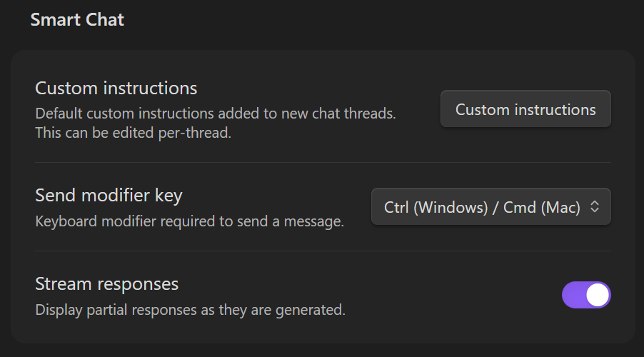This screenshot has width=644, height=357.
Task: Disable the Stream responses toggle
Action: point(586,295)
